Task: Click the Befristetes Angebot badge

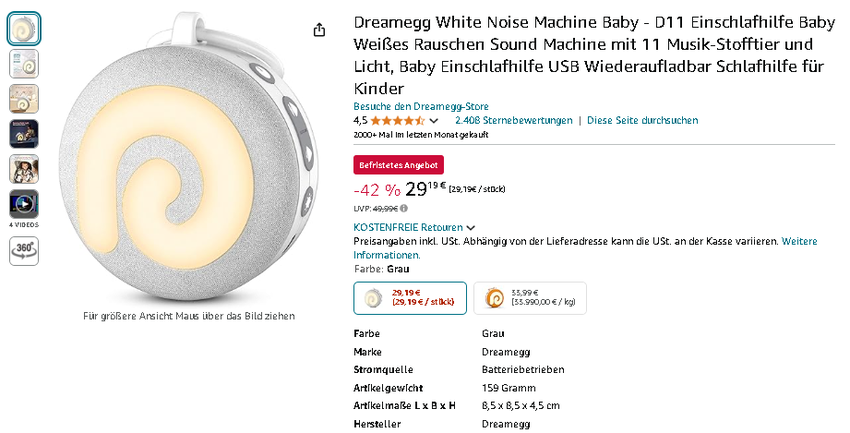Action: point(398,165)
